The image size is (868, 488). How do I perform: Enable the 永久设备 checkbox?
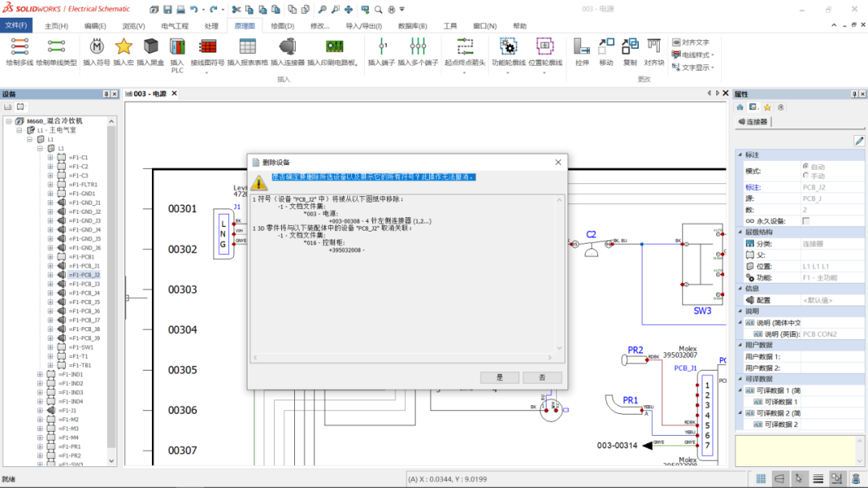(806, 220)
